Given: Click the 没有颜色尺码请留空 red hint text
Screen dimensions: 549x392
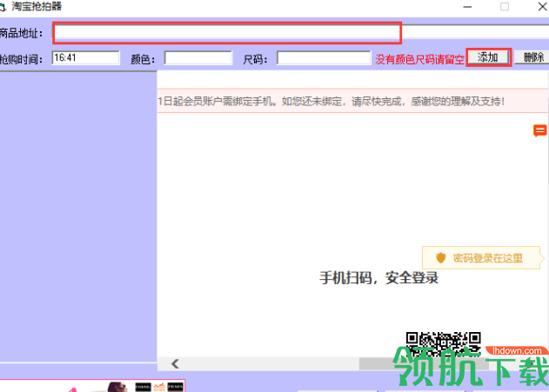Looking at the screenshot, I should (419, 59).
